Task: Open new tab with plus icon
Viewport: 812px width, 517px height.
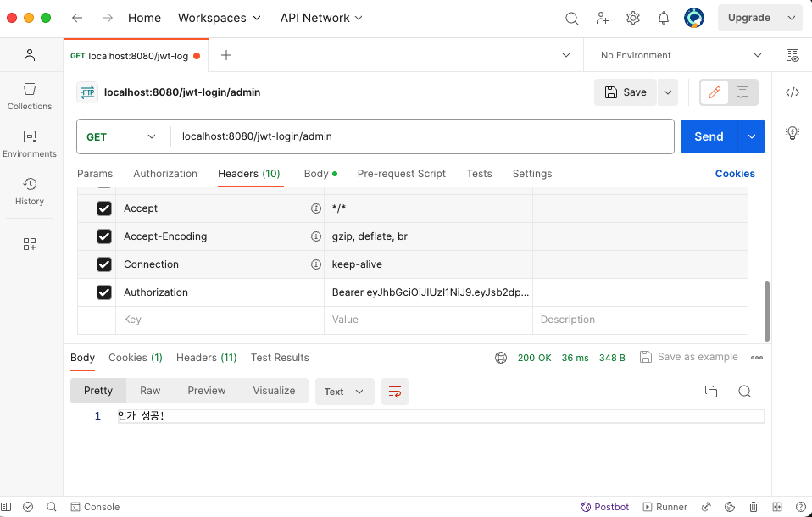Action: [226, 55]
